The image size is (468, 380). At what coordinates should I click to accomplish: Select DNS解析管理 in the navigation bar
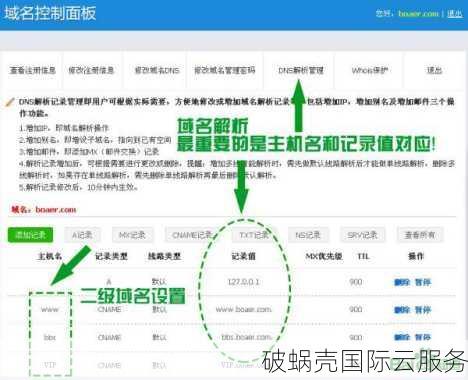tap(301, 70)
